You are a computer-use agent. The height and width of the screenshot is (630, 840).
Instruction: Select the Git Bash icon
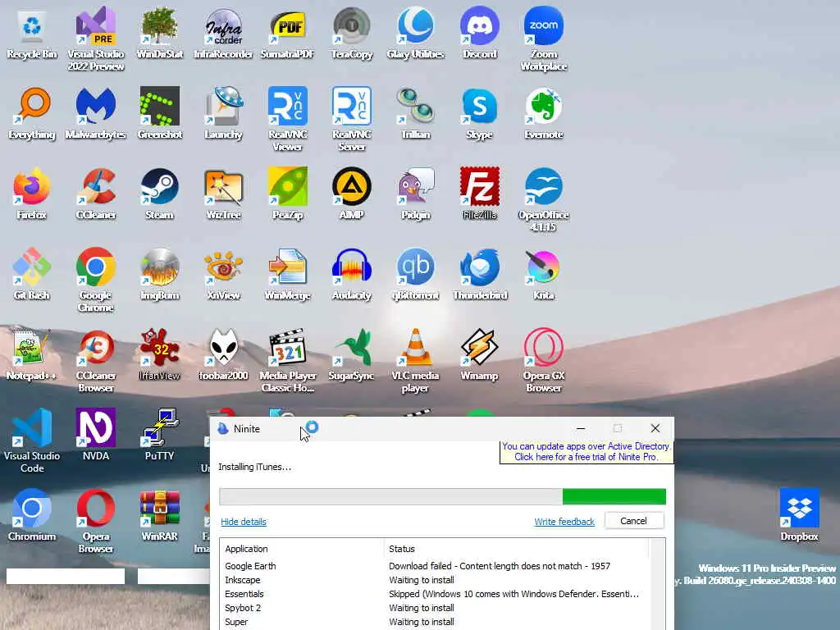click(x=32, y=275)
